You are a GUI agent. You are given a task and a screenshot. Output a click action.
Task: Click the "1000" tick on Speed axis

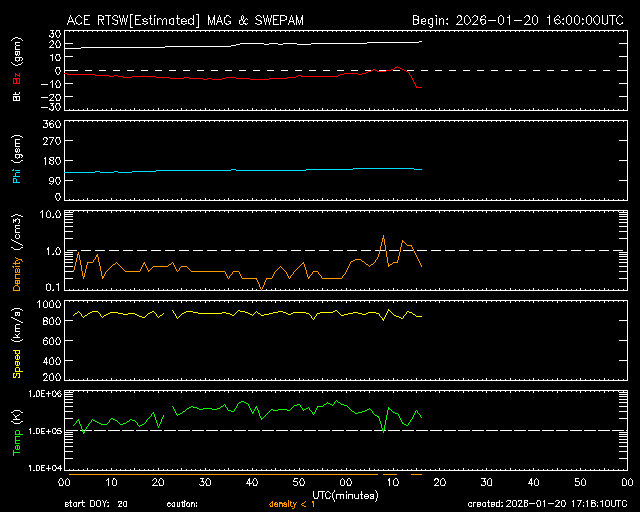tap(49, 304)
